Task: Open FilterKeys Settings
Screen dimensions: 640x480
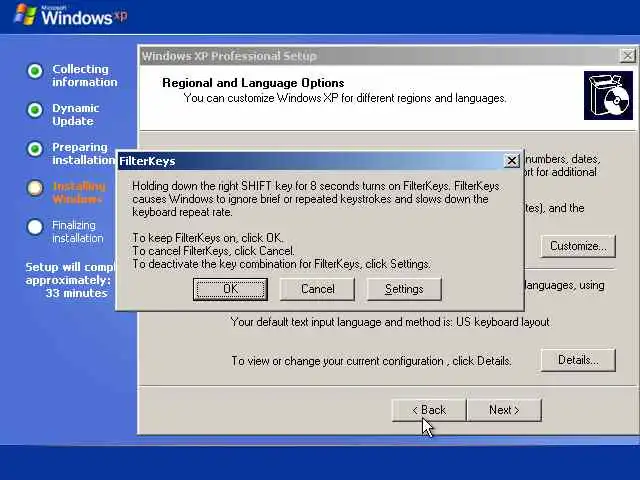Action: coord(404,289)
